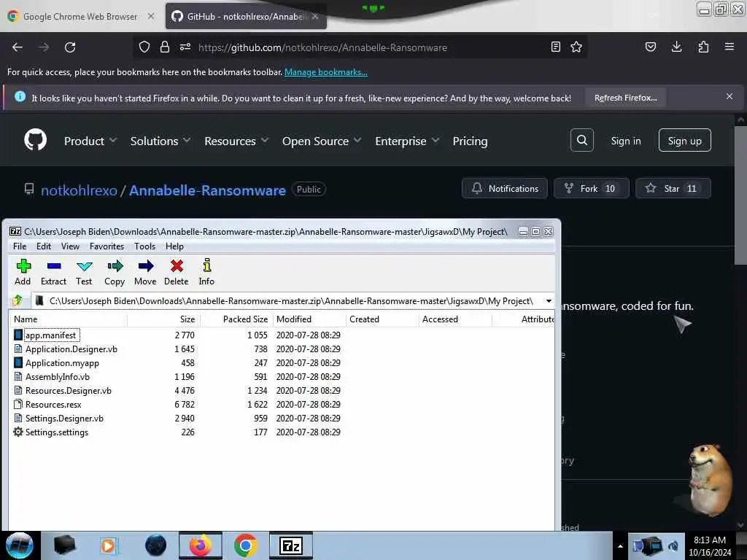Click the Pricing link on GitHub

pos(470,141)
